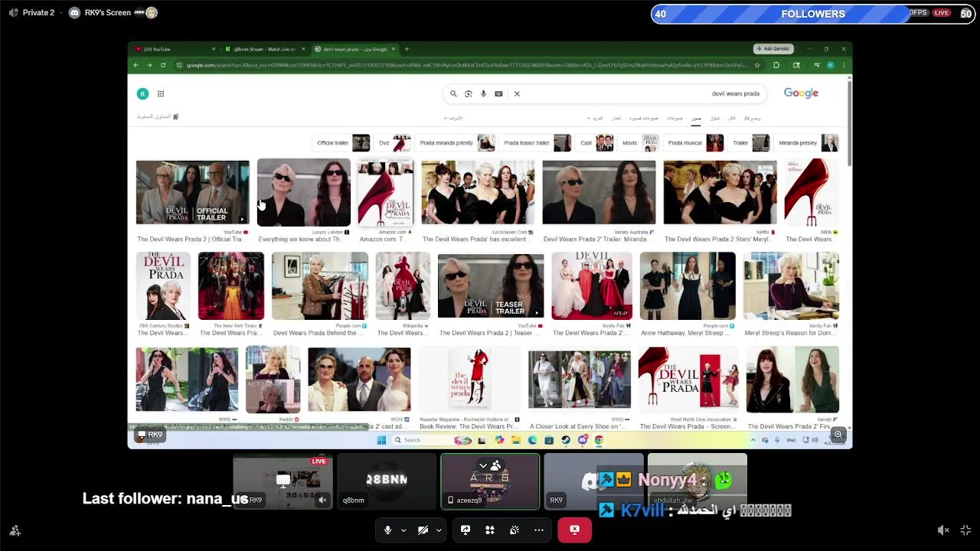Mute the RK9 live stream tile
This screenshot has width=980, height=551.
323,500
